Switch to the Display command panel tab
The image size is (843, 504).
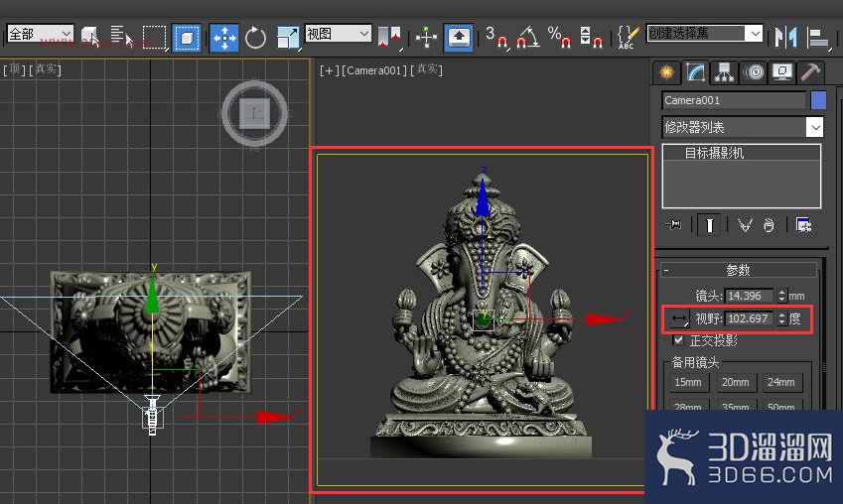[782, 72]
